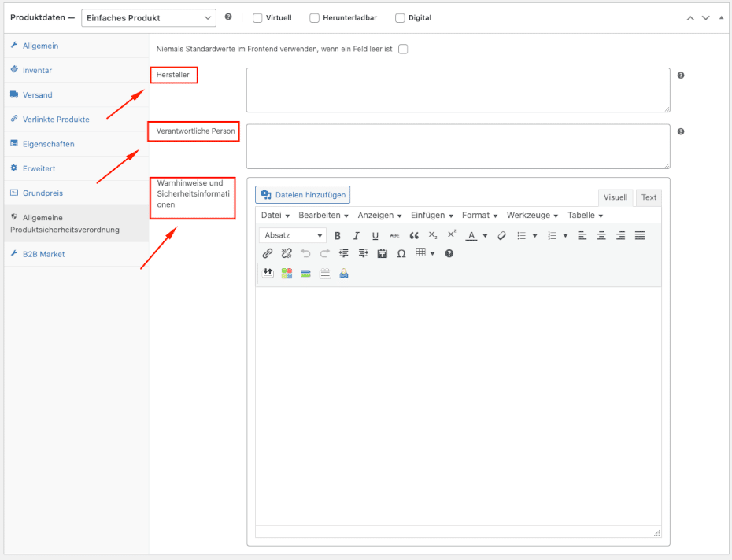Open editor keyboard shortcuts help icon
Screen dimensions: 732x560
coord(449,253)
